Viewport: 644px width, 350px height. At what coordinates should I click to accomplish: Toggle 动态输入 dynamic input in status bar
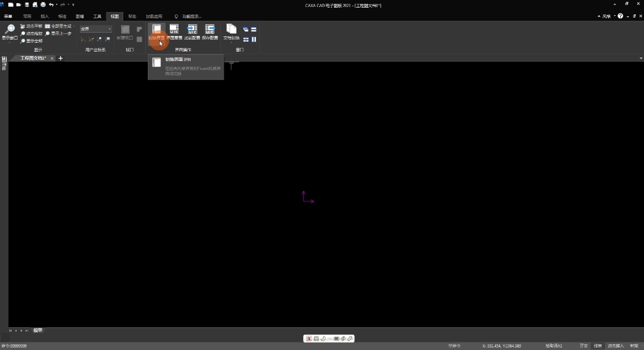(x=616, y=346)
